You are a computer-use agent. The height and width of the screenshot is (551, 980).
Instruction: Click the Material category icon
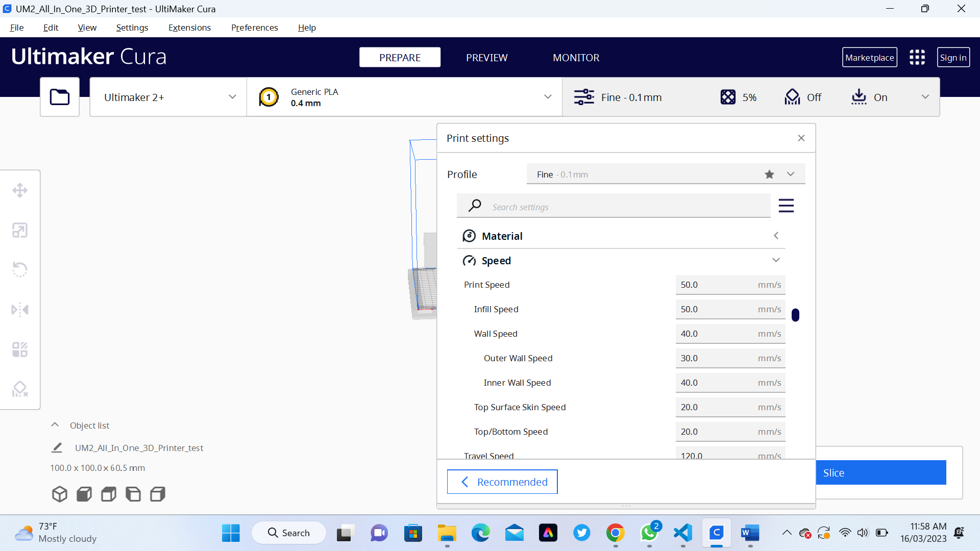469,236
